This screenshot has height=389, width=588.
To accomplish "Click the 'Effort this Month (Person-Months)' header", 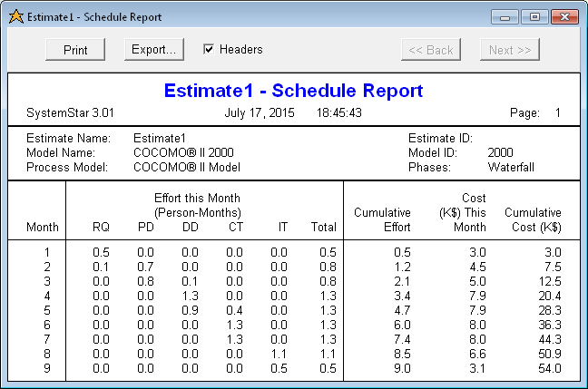I will tap(198, 205).
